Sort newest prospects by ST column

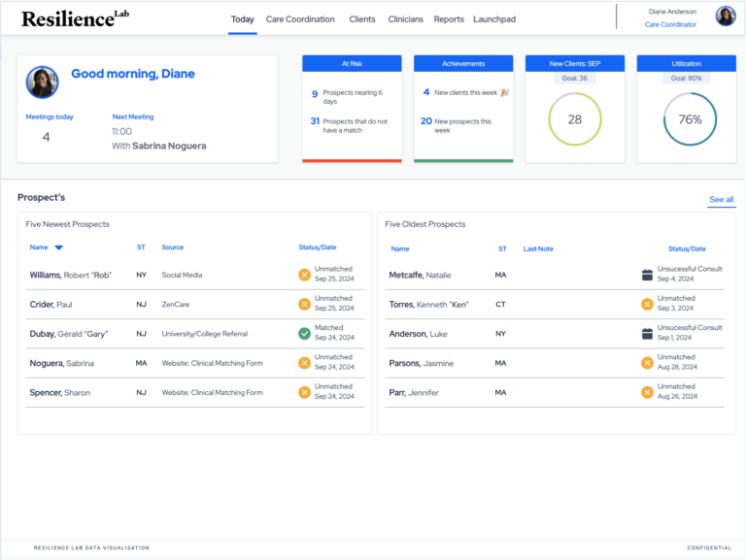point(141,247)
